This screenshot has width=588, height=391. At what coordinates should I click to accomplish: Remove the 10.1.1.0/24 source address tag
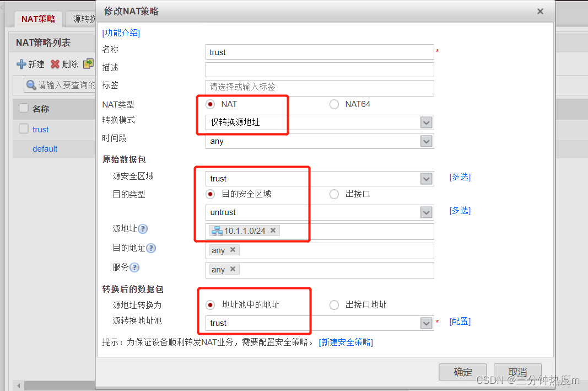coord(273,231)
